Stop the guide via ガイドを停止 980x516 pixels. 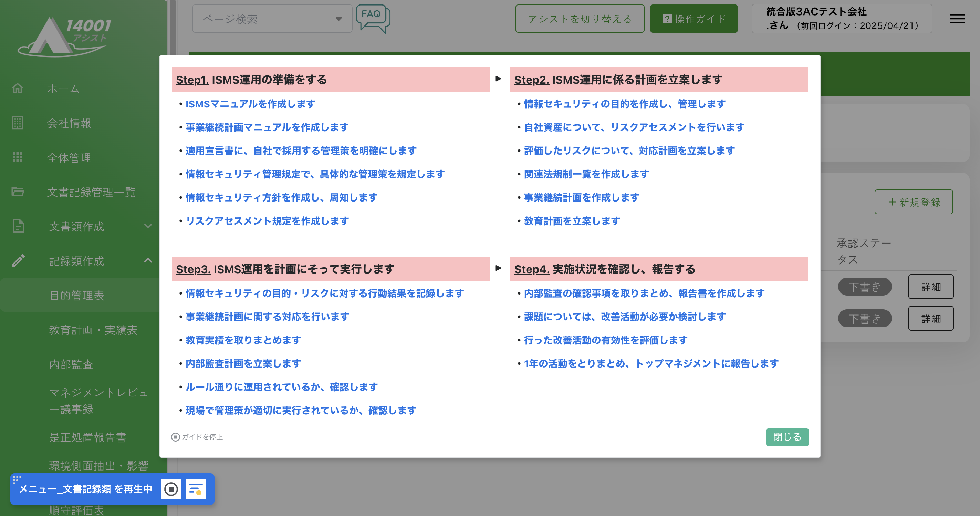(197, 437)
